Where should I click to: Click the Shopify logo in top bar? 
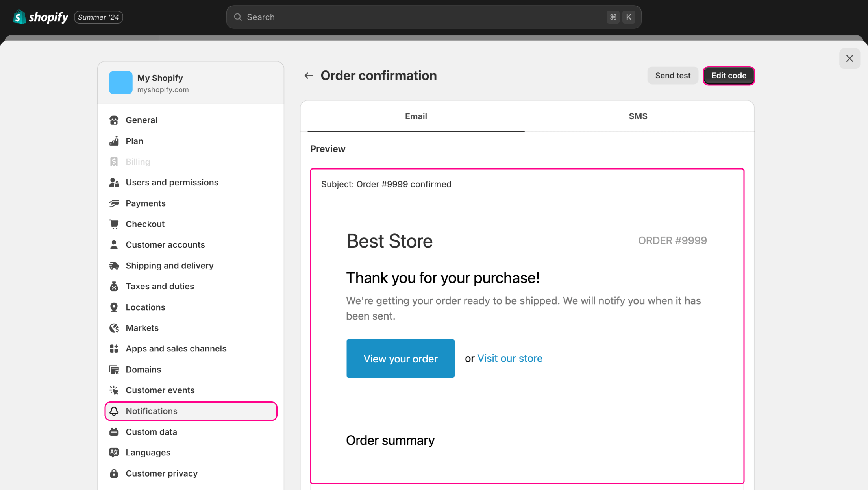coord(41,17)
